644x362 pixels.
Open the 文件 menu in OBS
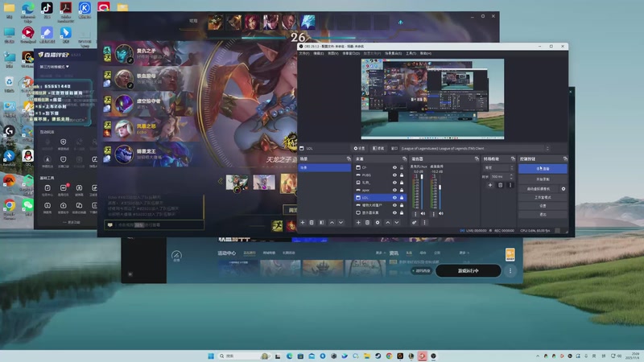(x=304, y=53)
